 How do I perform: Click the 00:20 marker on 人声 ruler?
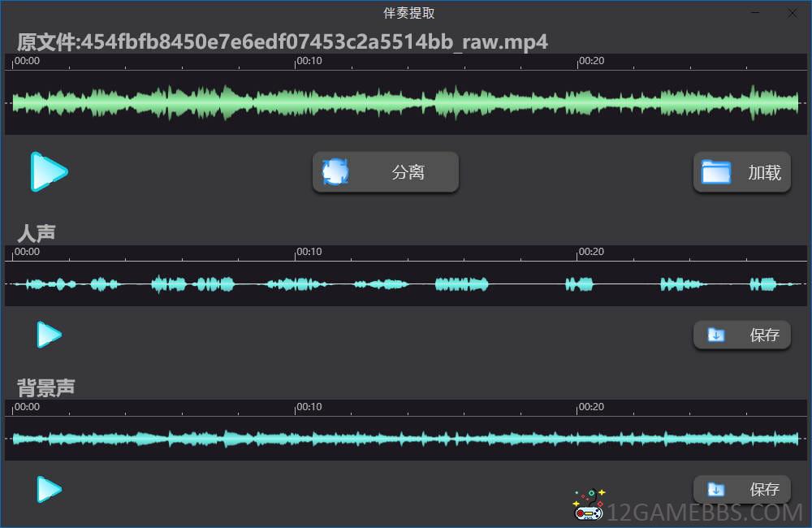tap(591, 251)
